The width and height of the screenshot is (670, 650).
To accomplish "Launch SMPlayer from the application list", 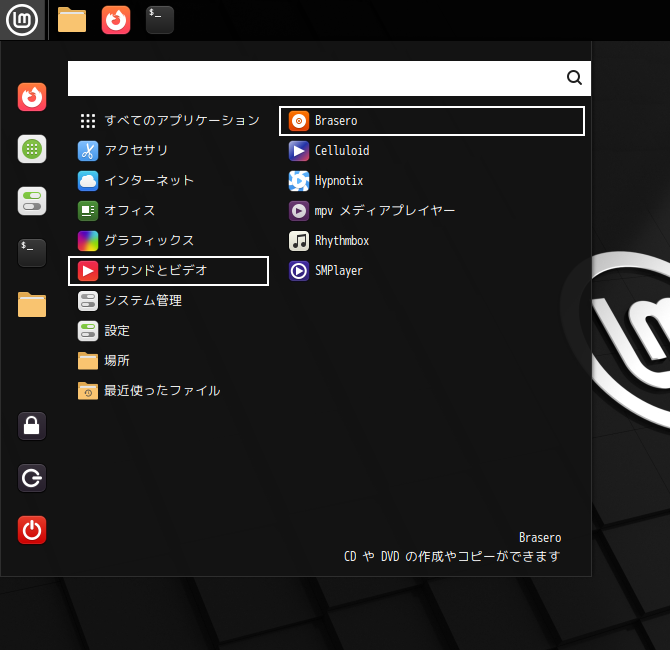I will click(x=432, y=271).
